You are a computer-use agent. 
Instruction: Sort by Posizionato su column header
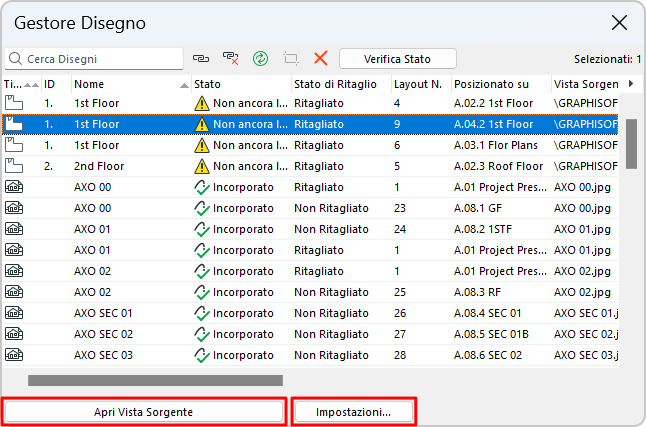501,84
